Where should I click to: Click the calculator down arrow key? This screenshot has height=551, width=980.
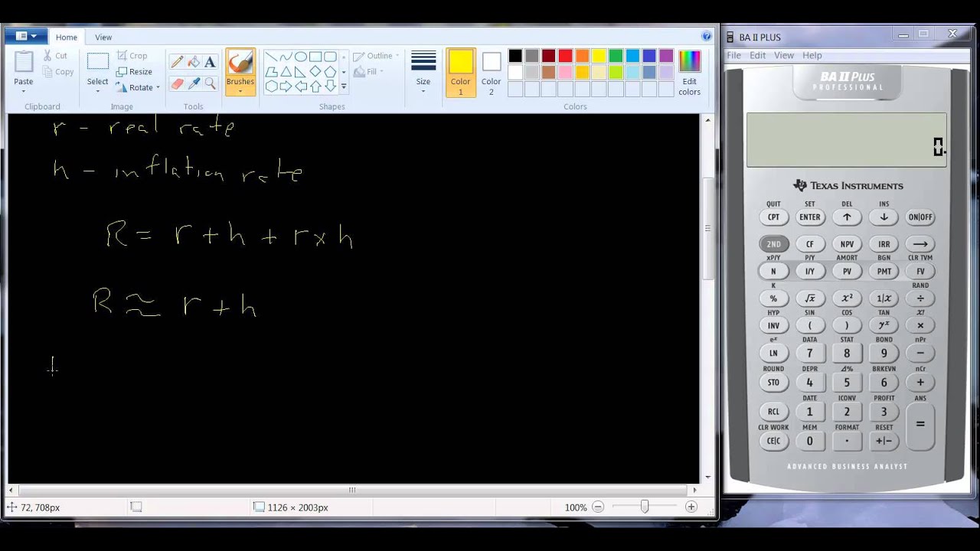[x=884, y=217]
